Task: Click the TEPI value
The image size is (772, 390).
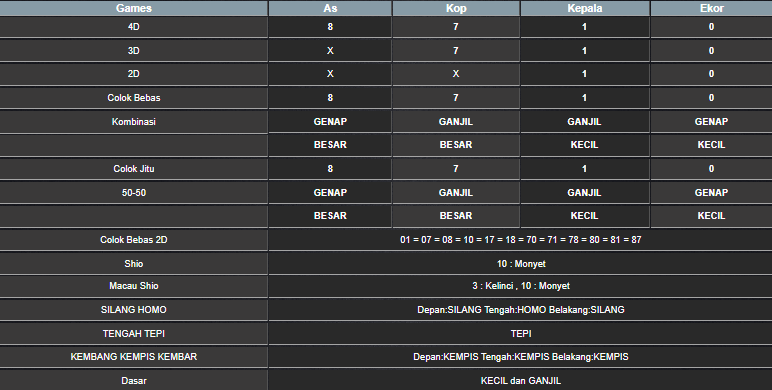Action: (x=521, y=333)
